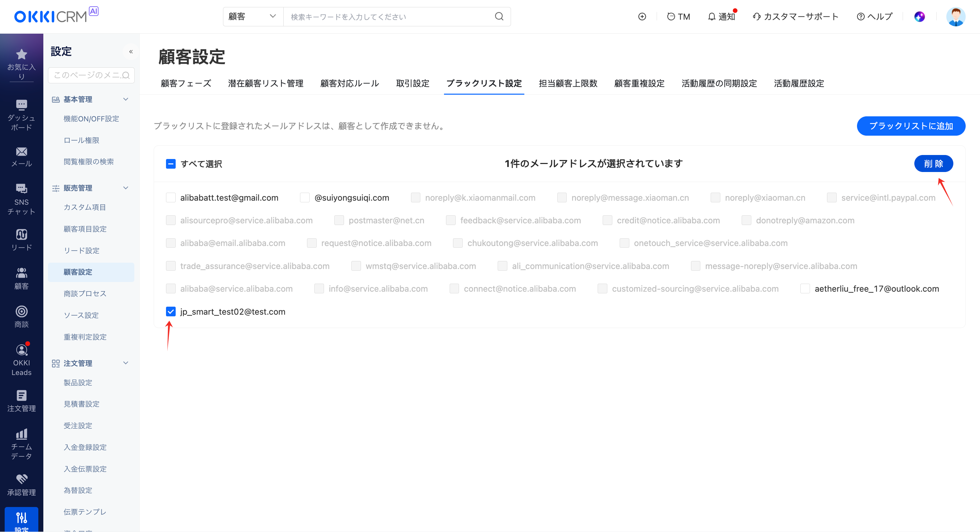Open 見積書設定 in the sidebar
980x532 pixels.
tap(81, 404)
